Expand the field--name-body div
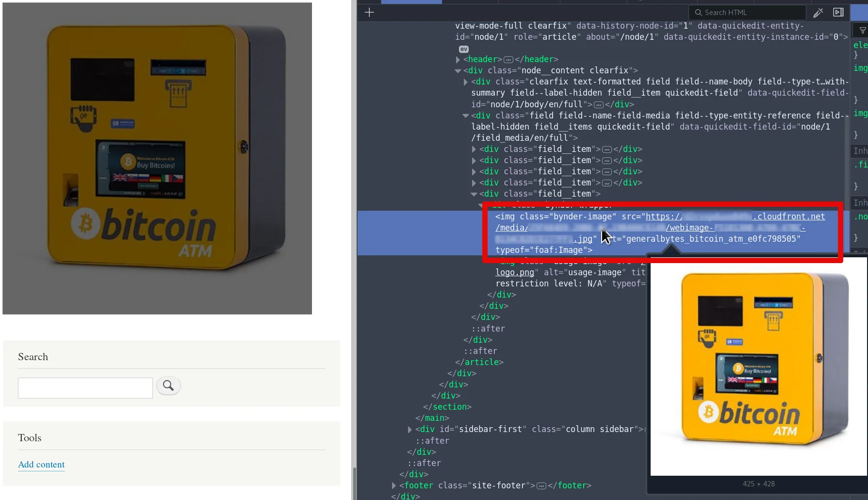This screenshot has height=500, width=868. pyautogui.click(x=466, y=82)
